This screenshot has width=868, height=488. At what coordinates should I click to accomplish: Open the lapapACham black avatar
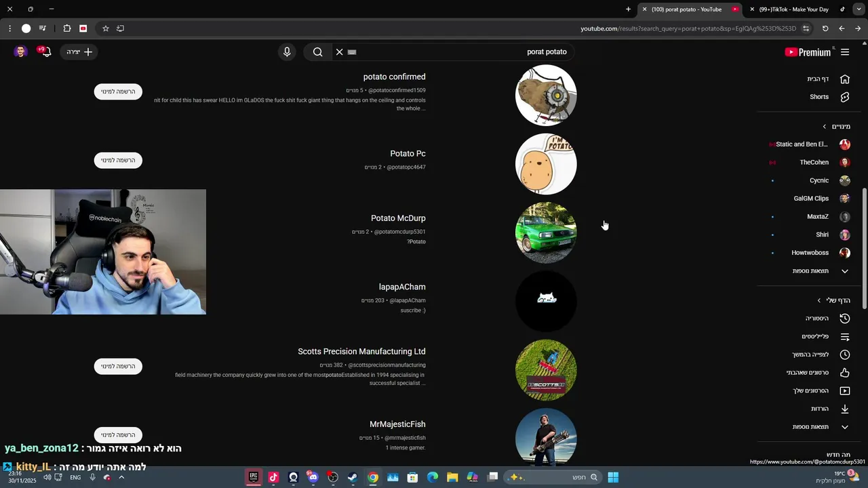coord(546,301)
